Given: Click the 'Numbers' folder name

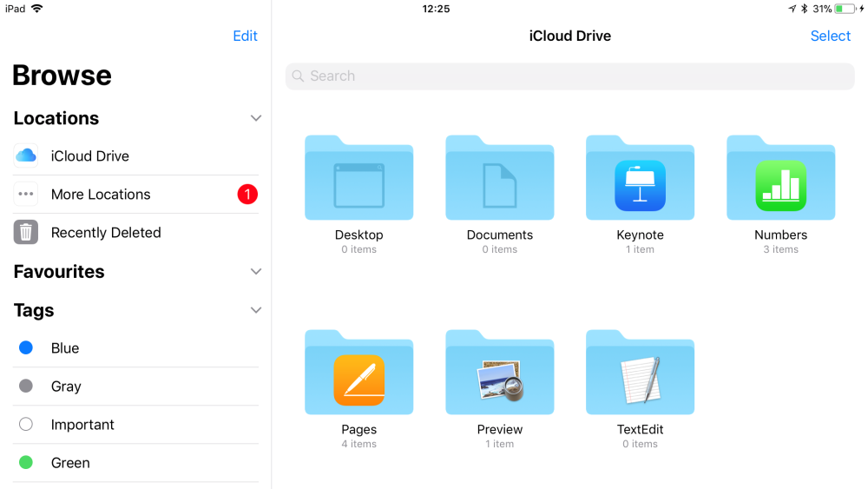Looking at the screenshot, I should click(780, 235).
